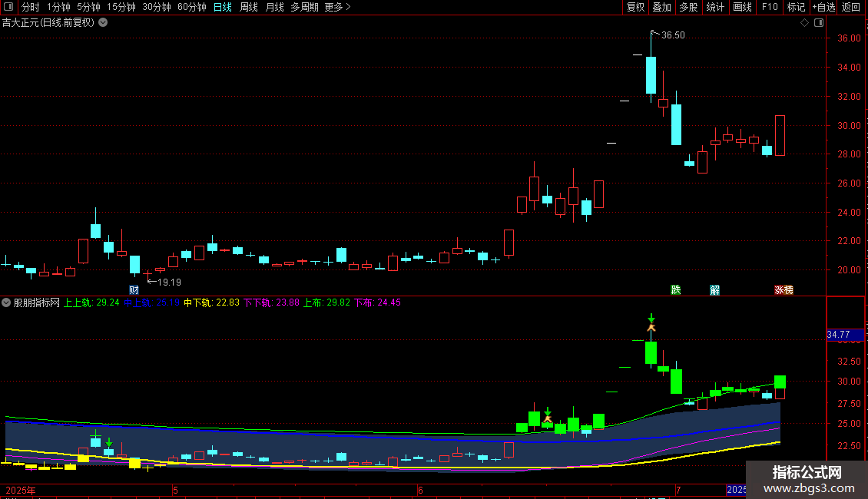This screenshot has width=868, height=499.
Task: Click the 跌 event marker
Action: pyautogui.click(x=675, y=290)
